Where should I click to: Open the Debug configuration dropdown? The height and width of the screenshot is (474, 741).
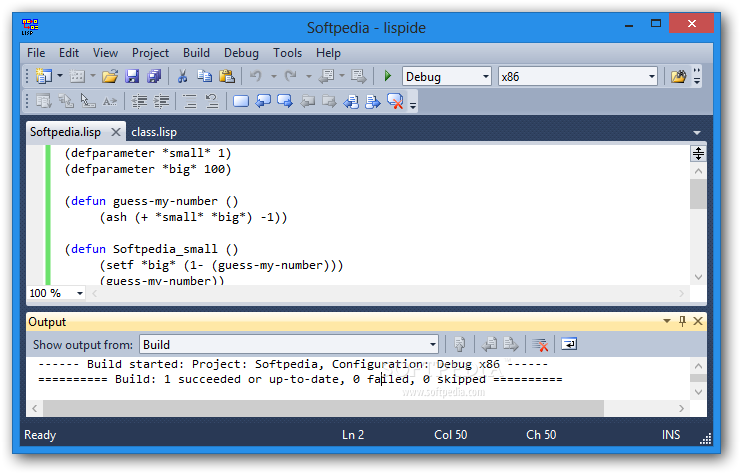click(485, 77)
